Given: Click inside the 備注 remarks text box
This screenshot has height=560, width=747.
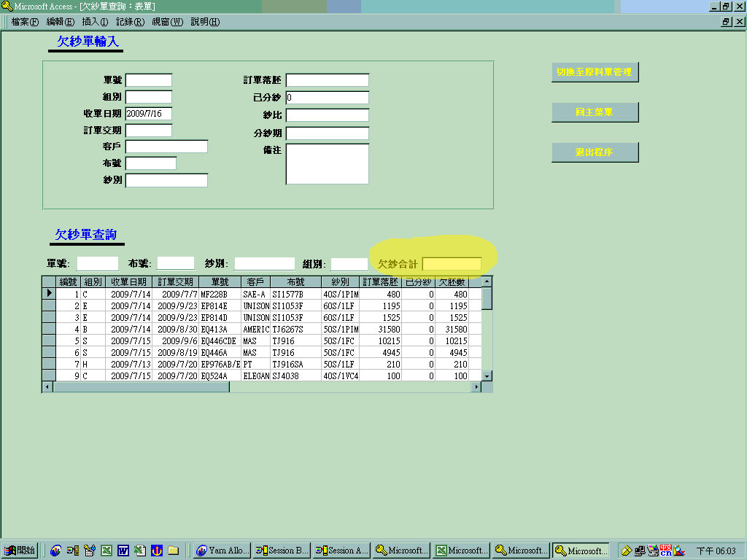Looking at the screenshot, I should [328, 164].
